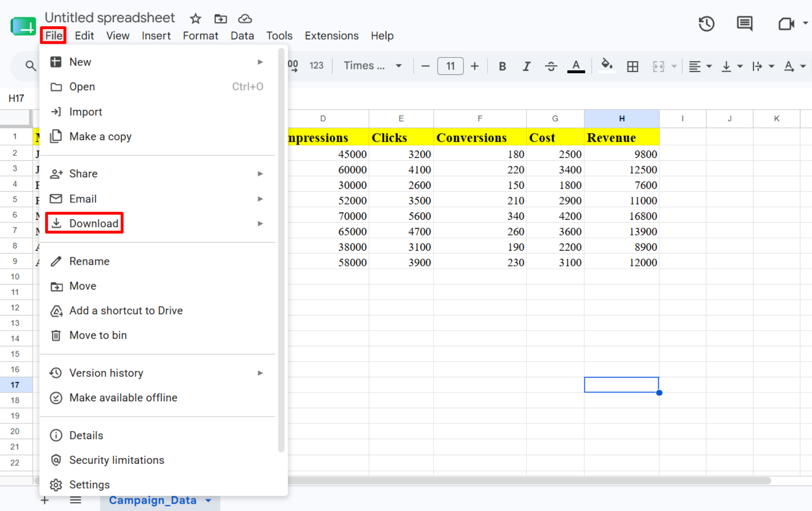Star the Untitled spreadsheet

click(196, 18)
